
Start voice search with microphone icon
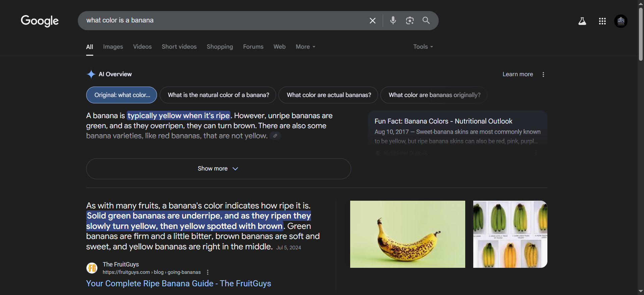coord(393,20)
